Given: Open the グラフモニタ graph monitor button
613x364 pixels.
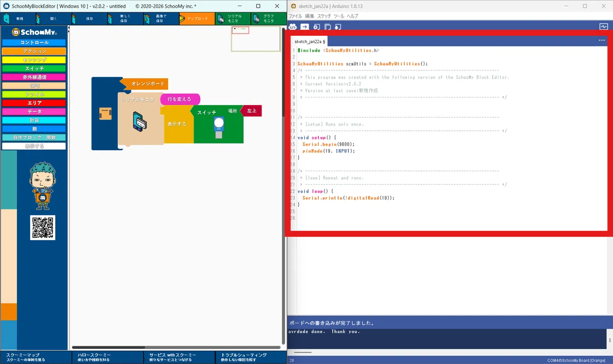Looking at the screenshot, I should (x=268, y=19).
